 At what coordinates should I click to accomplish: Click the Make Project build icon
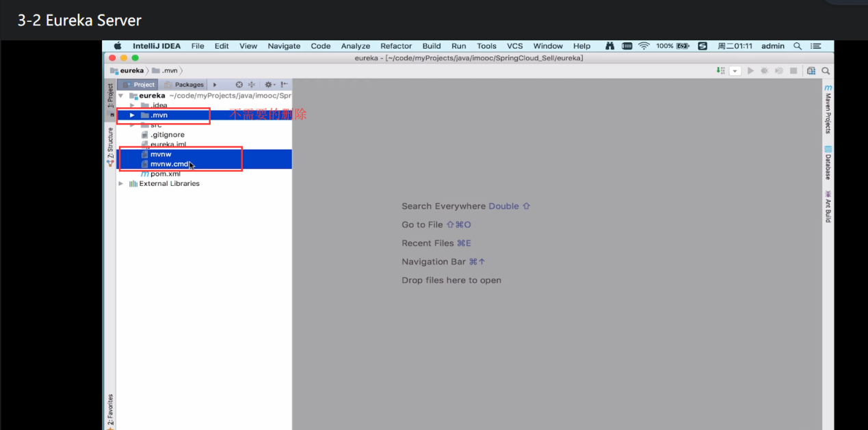(720, 70)
